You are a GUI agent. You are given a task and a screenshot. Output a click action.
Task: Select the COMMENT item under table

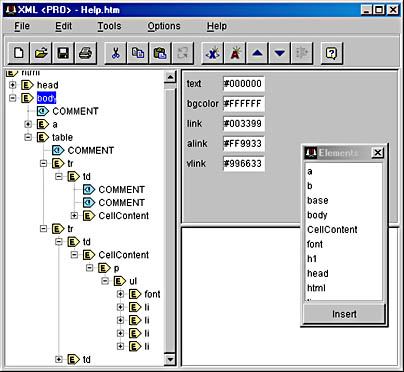coord(91,150)
